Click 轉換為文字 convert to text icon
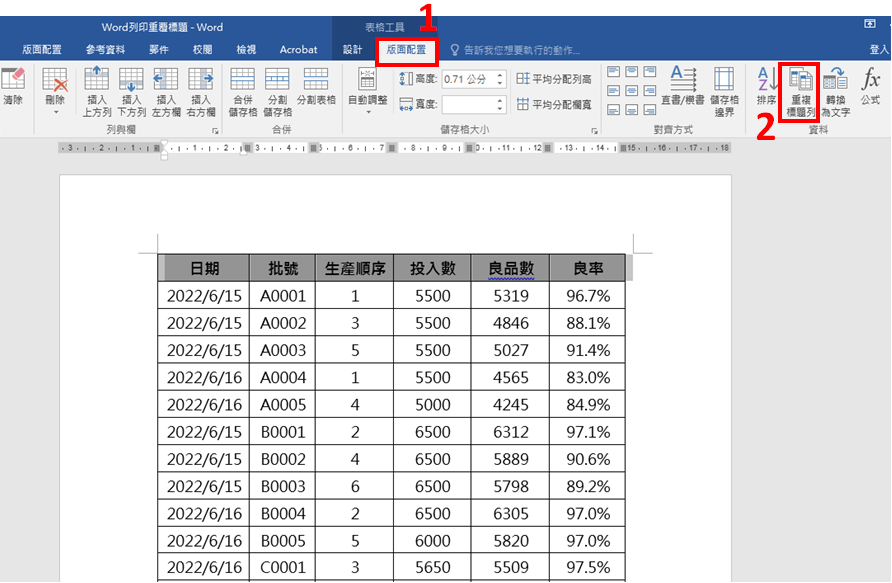 click(x=836, y=92)
